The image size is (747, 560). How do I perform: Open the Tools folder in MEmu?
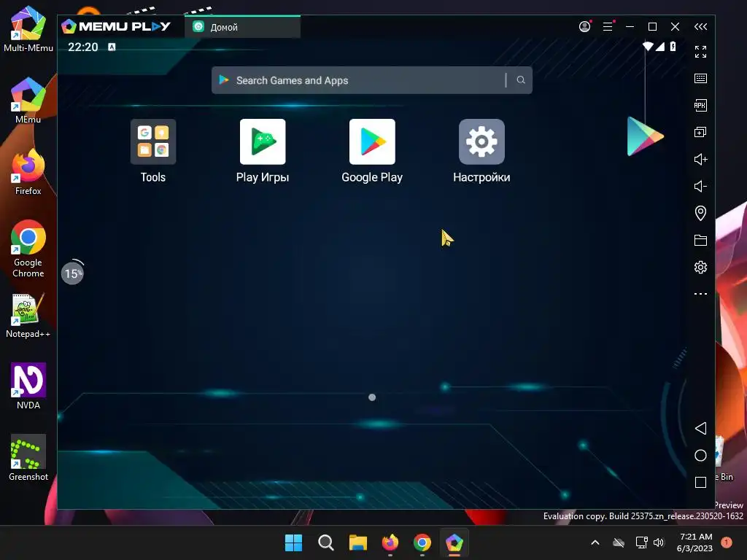pos(153,141)
